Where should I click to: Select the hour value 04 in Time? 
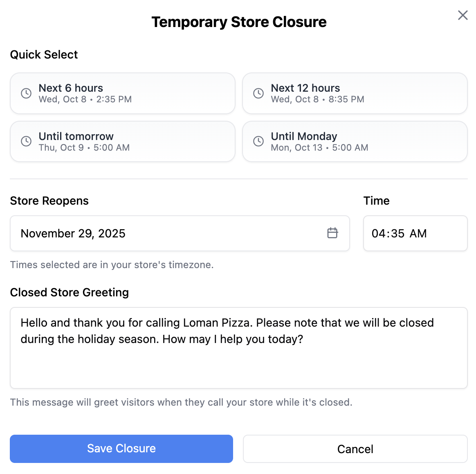pos(378,234)
